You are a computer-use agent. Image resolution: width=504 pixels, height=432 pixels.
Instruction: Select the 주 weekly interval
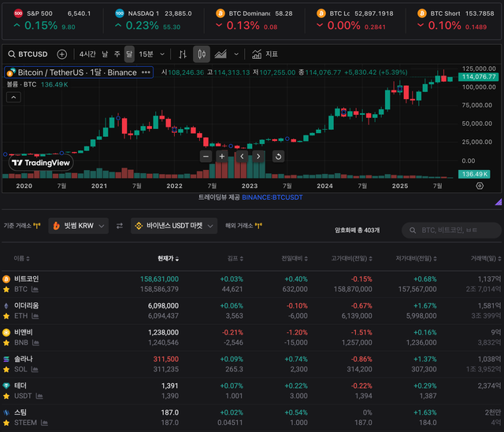117,54
